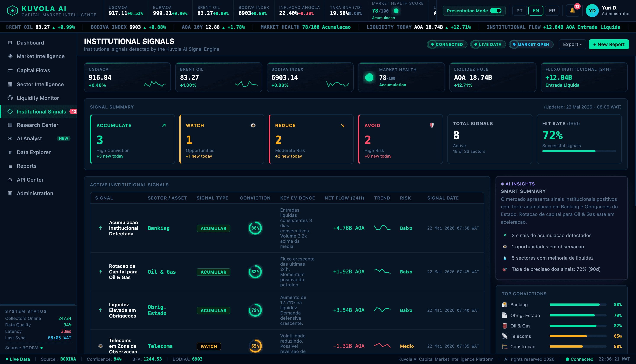Click the ACUMULAR badge in Banking row
The image size is (636, 364).
pyautogui.click(x=213, y=228)
